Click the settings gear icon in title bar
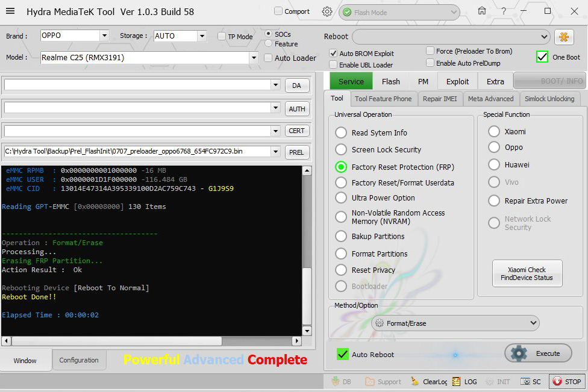This screenshot has height=392, width=588. click(x=327, y=11)
